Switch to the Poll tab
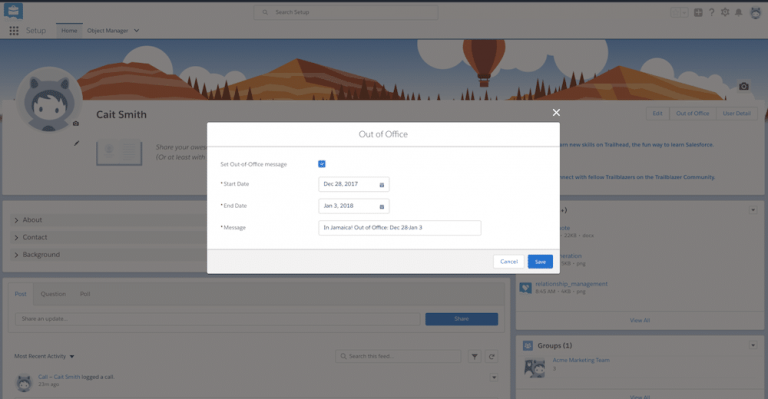 click(85, 294)
